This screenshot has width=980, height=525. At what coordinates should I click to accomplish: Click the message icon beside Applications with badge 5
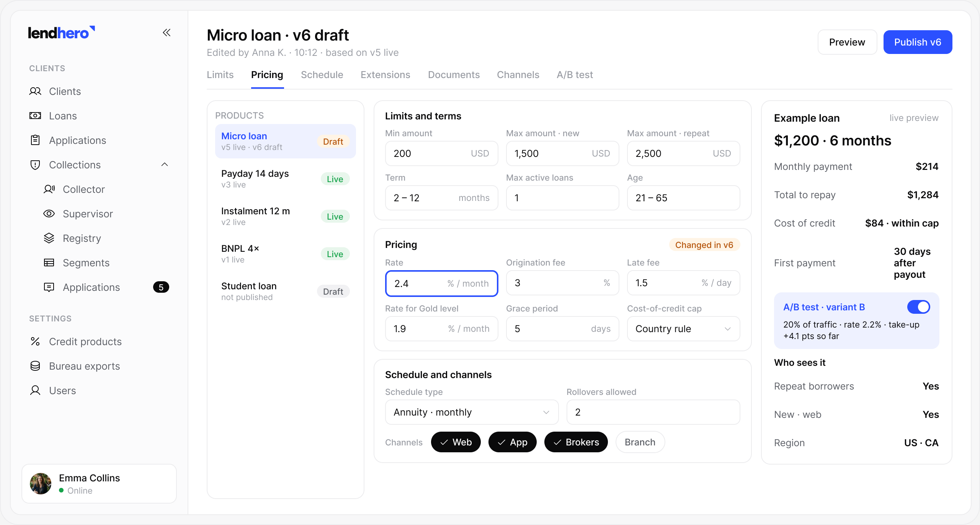point(49,287)
